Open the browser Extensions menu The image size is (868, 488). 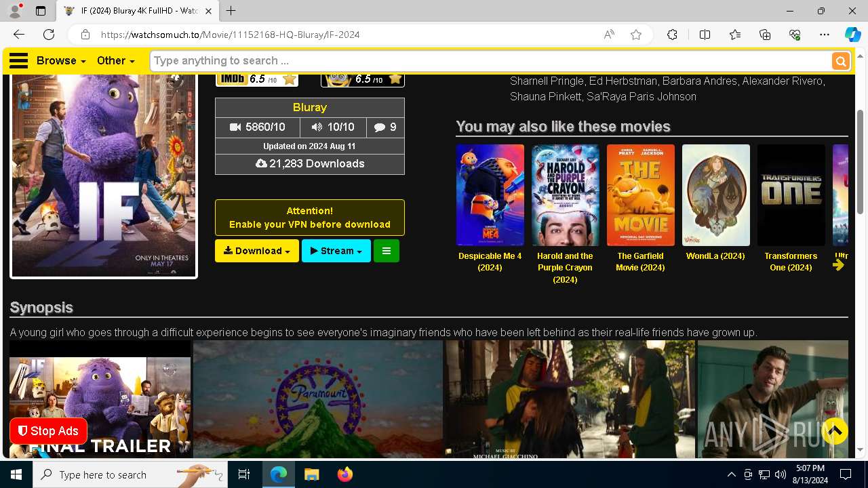coord(672,35)
